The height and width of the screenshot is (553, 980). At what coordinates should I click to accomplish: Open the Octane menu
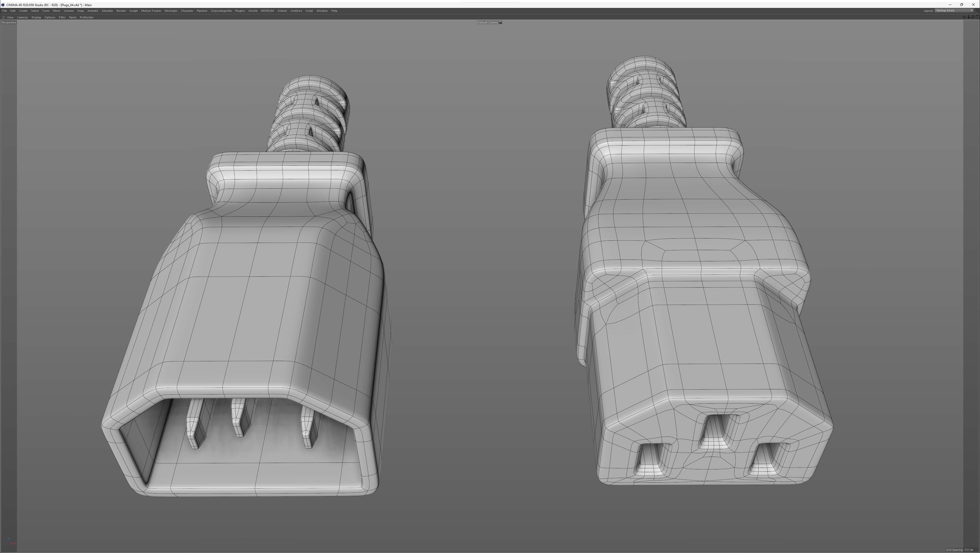(x=282, y=11)
